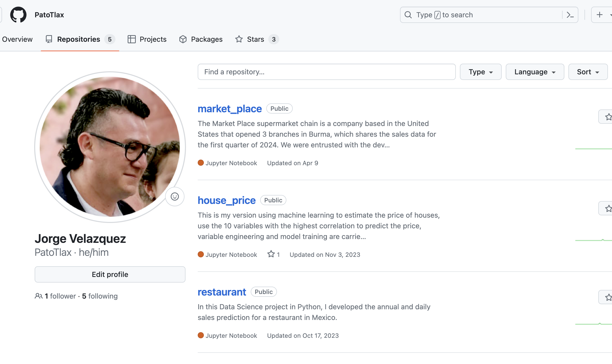This screenshot has height=364, width=612.
Task: Click the magnifier search icon in header
Action: click(408, 15)
